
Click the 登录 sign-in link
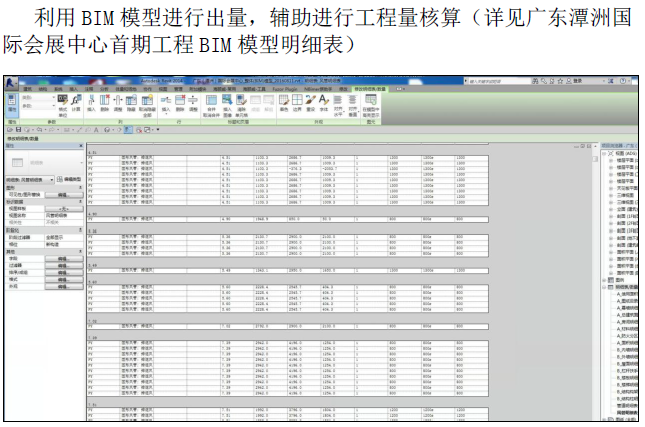578,81
